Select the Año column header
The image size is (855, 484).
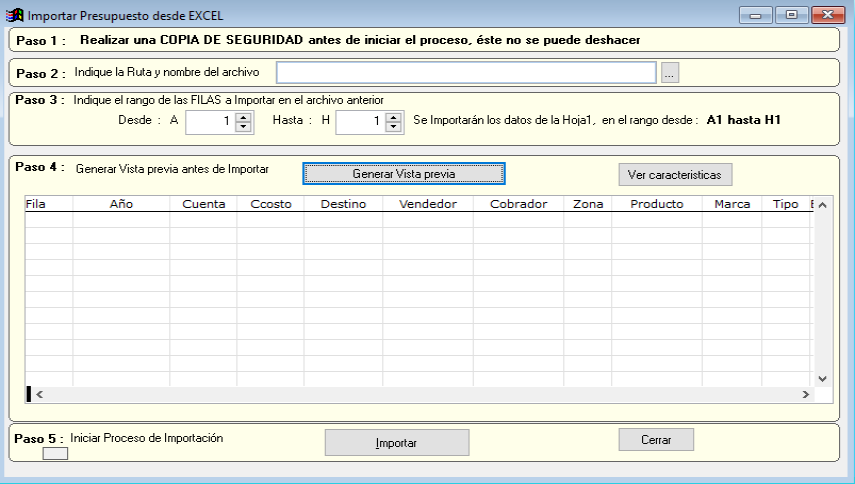click(x=121, y=204)
